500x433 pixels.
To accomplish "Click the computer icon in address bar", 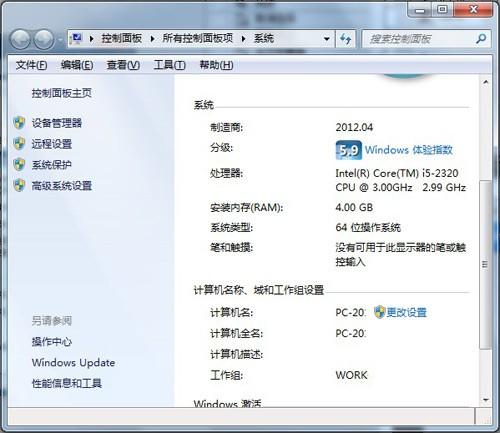I will click(77, 39).
